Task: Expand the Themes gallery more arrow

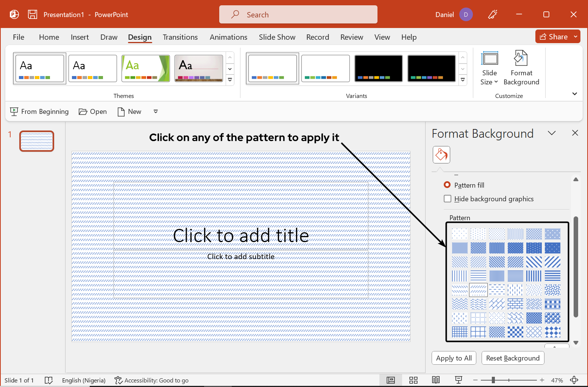Action: (x=230, y=80)
